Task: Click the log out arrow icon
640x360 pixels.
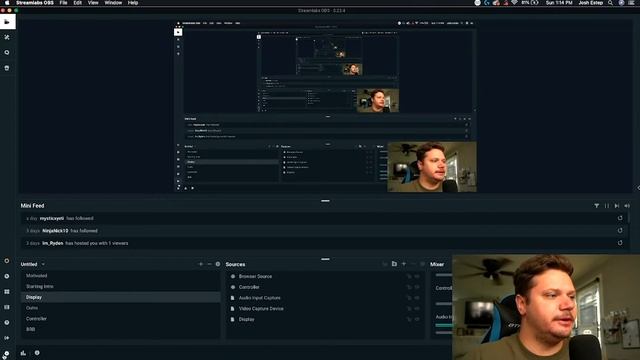Action: coord(7,338)
